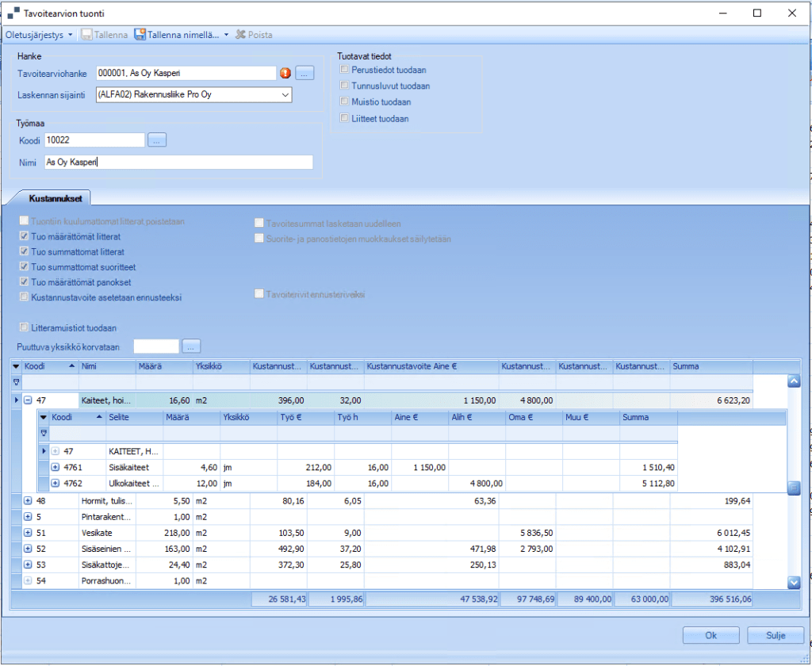Select the 5 836,50 cell in Vesikate row

click(x=527, y=533)
